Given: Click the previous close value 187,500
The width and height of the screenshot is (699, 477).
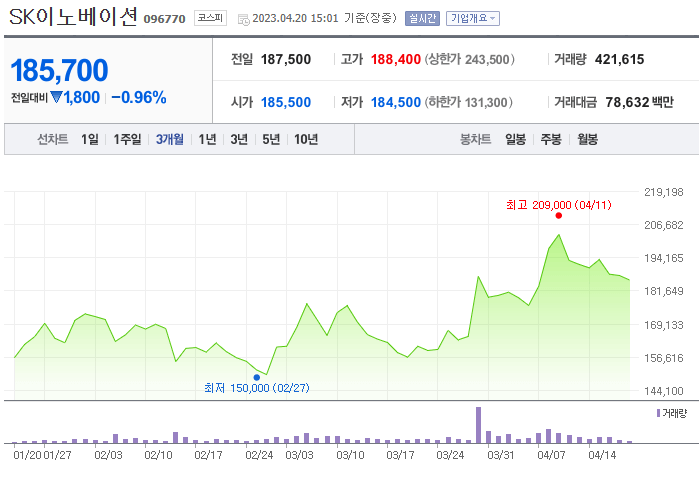Looking at the screenshot, I should pos(286,59).
